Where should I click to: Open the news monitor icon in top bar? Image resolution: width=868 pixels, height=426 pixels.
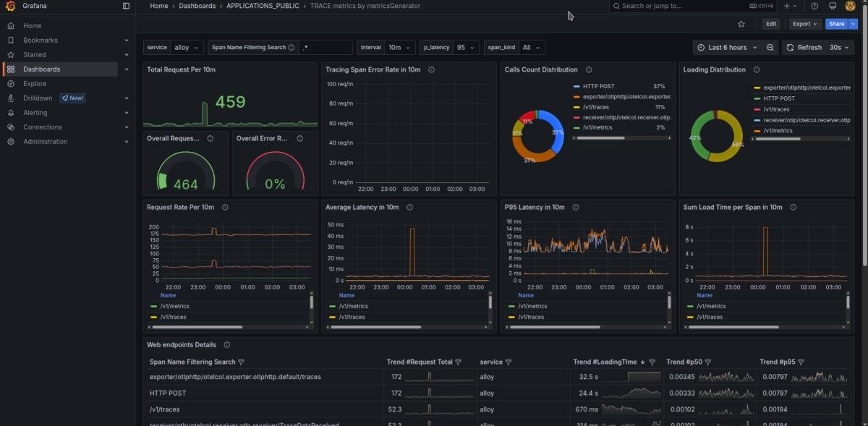pos(833,6)
